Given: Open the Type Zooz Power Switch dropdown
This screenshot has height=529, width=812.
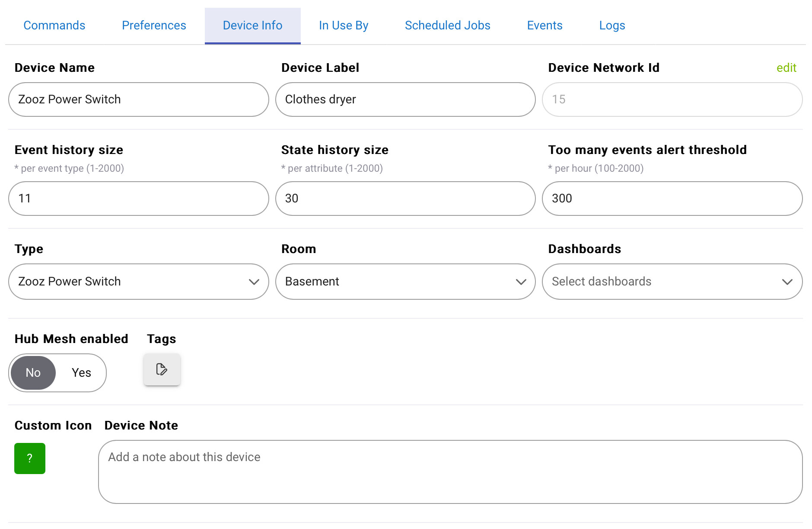Looking at the screenshot, I should [139, 282].
